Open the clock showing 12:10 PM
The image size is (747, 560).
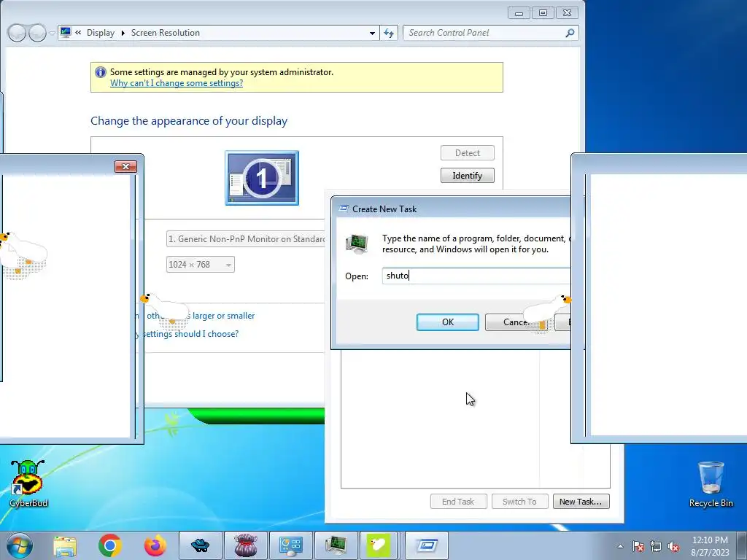click(x=710, y=546)
